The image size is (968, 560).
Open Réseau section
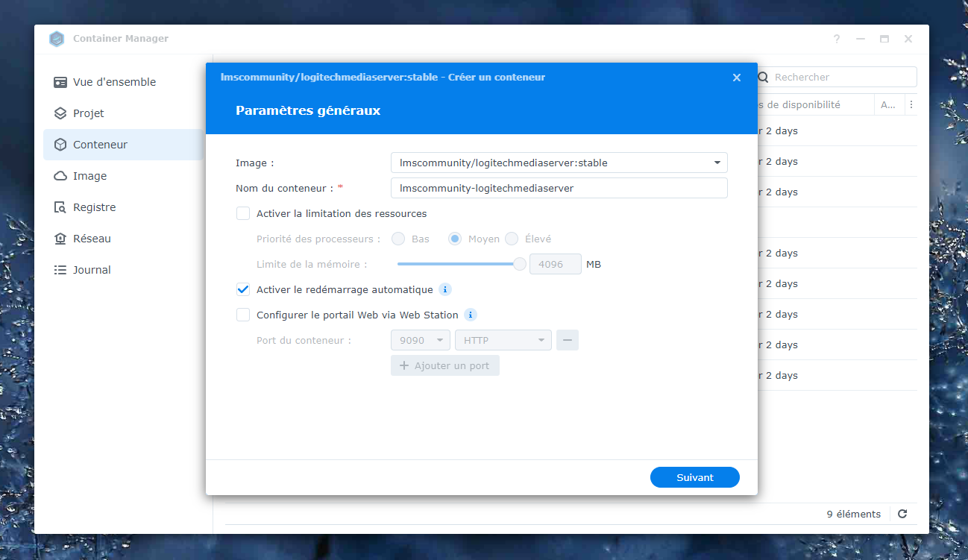[x=124, y=239]
